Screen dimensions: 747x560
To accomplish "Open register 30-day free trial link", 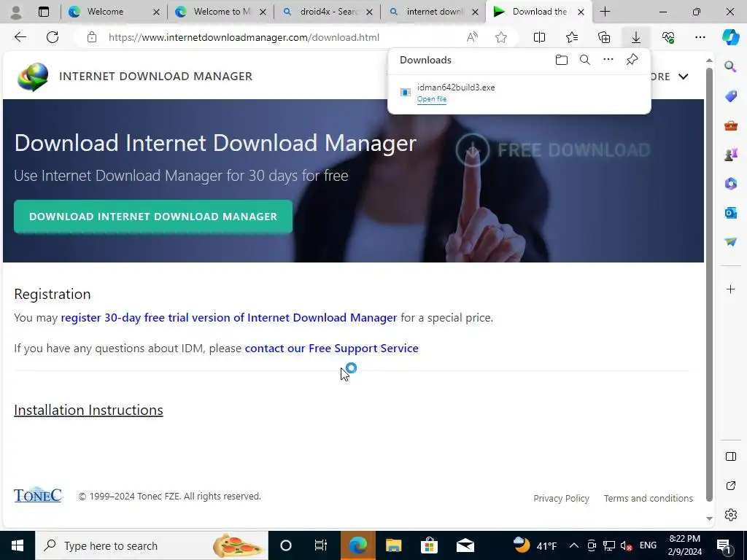I will pyautogui.click(x=228, y=318).
